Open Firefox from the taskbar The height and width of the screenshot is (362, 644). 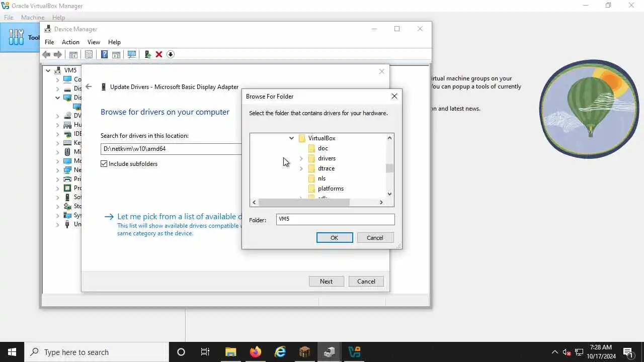[x=256, y=352]
